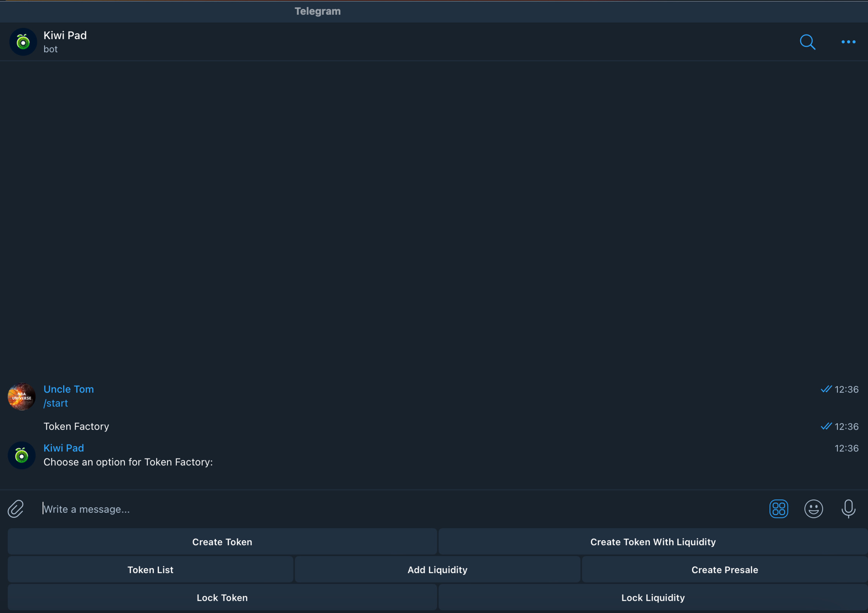Click the Kiwi Pad sender name in message
This screenshot has width=868, height=613.
(x=64, y=448)
